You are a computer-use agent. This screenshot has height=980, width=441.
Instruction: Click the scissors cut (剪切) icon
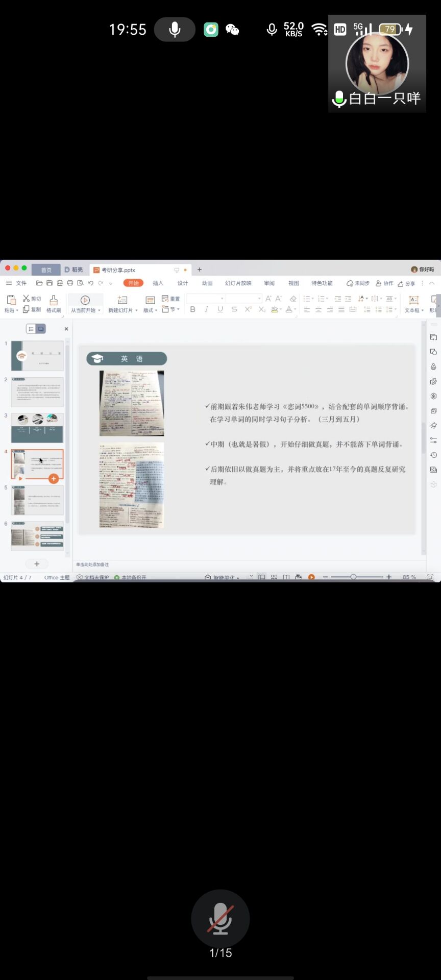point(26,299)
